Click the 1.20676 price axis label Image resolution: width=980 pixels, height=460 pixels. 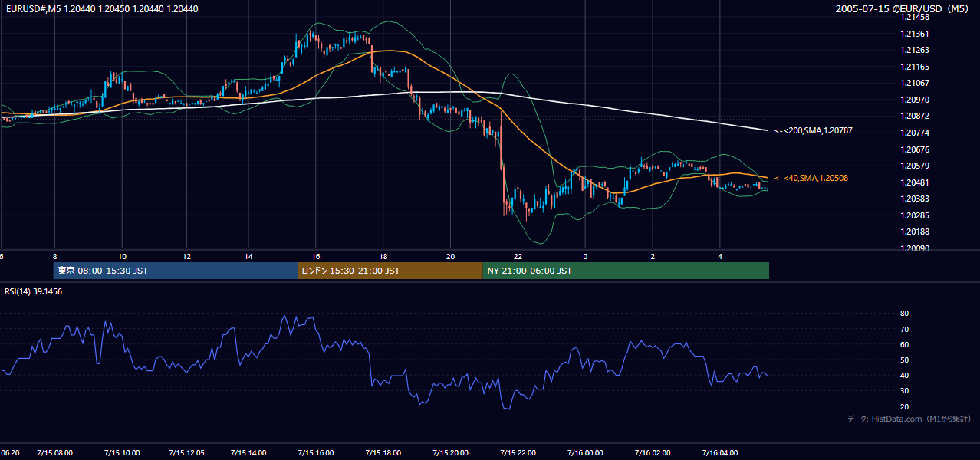914,149
